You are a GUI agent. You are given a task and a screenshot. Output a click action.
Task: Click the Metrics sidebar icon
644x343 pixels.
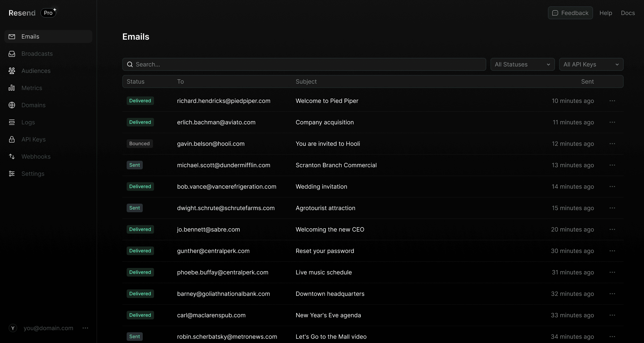12,88
